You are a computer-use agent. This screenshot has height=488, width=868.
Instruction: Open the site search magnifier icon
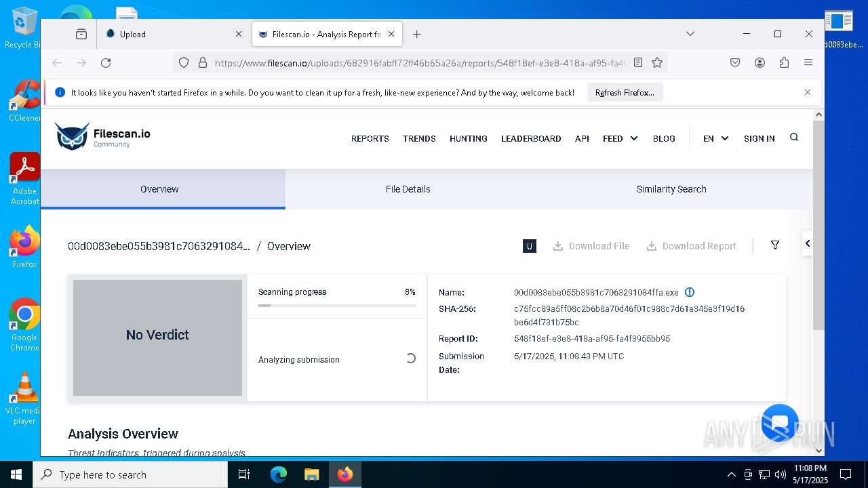[794, 138]
